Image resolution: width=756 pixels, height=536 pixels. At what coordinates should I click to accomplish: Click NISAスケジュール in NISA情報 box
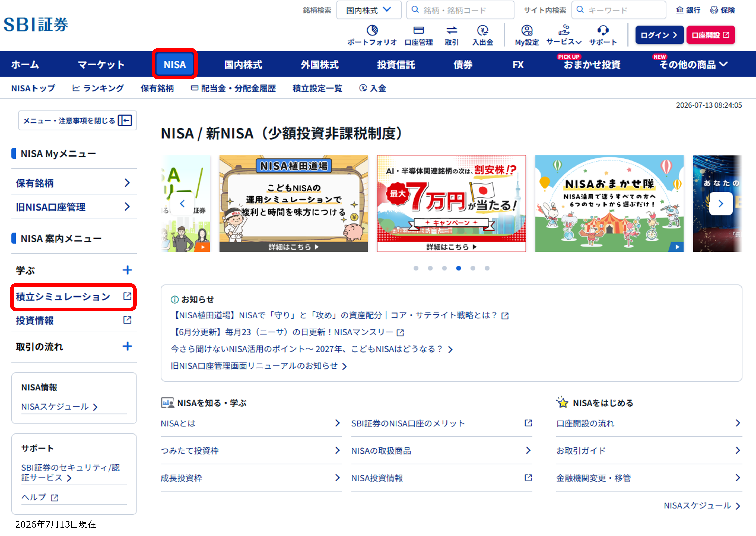coord(59,406)
